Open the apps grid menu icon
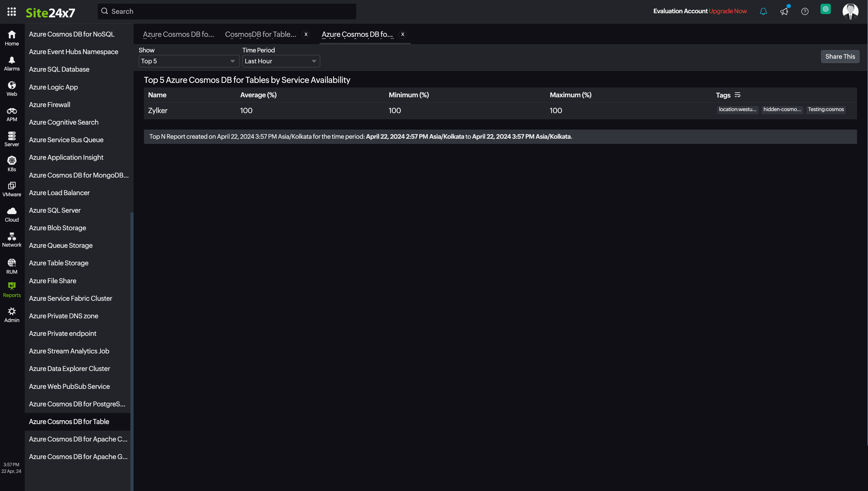868x491 pixels. click(x=12, y=12)
